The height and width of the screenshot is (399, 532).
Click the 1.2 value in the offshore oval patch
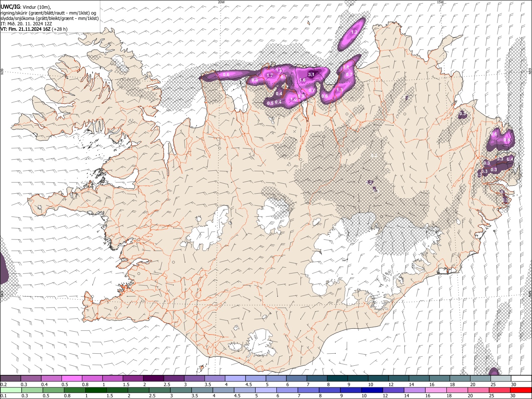point(355,32)
